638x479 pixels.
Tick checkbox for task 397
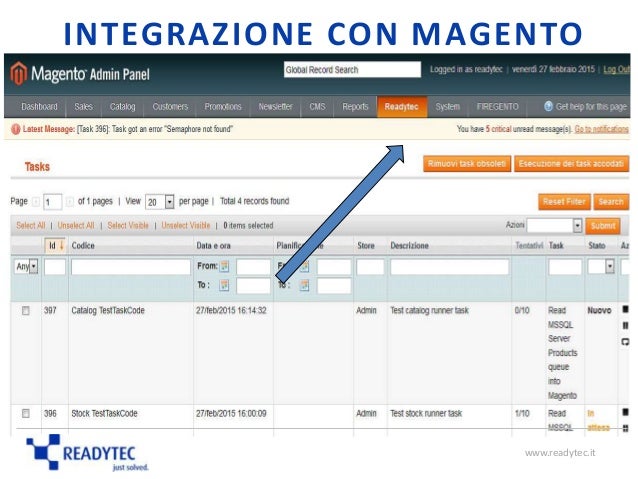pyautogui.click(x=26, y=311)
